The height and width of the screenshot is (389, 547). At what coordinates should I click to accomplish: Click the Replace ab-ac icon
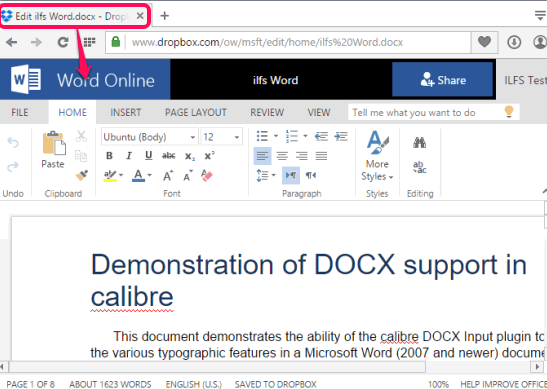click(x=419, y=167)
